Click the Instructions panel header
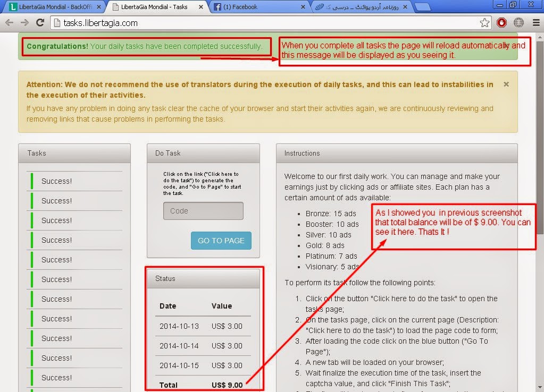Screen dimensions: 544x392 point(397,153)
